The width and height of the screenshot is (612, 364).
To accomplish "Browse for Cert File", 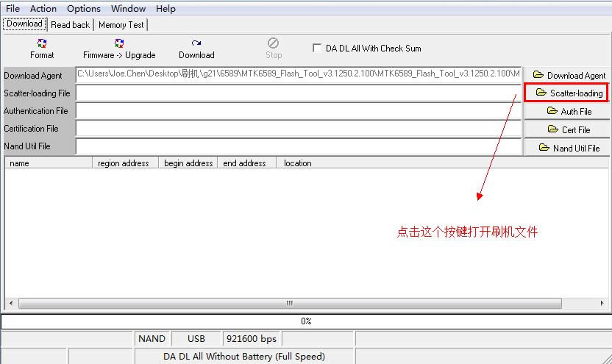I will [568, 129].
